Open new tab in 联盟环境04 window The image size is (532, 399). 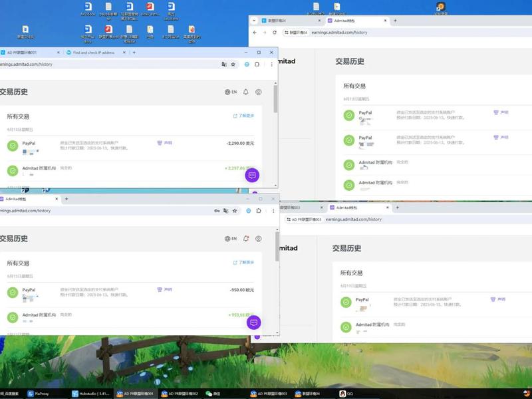point(395,21)
